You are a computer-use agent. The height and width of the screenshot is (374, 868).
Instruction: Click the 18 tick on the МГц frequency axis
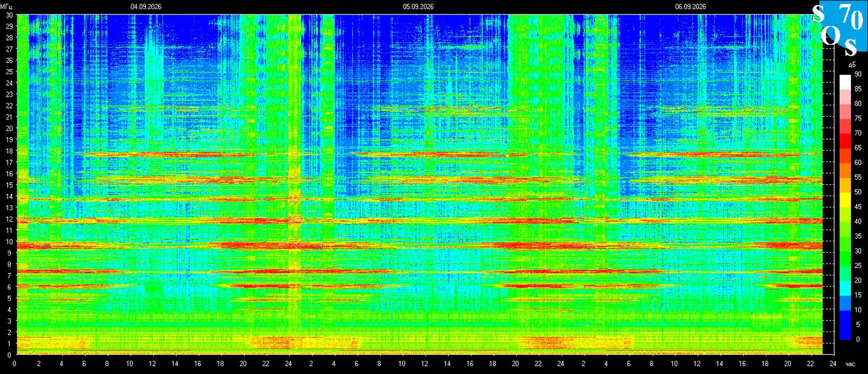[x=9, y=150]
